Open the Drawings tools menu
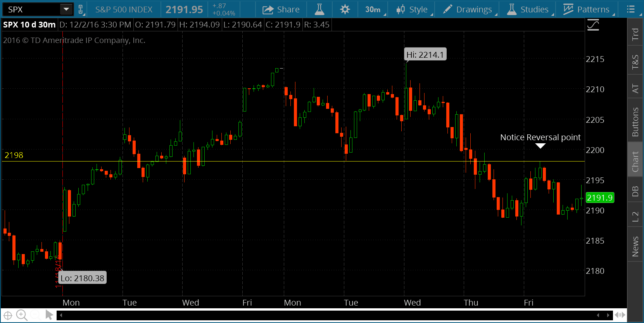644x323 pixels. coord(468,9)
